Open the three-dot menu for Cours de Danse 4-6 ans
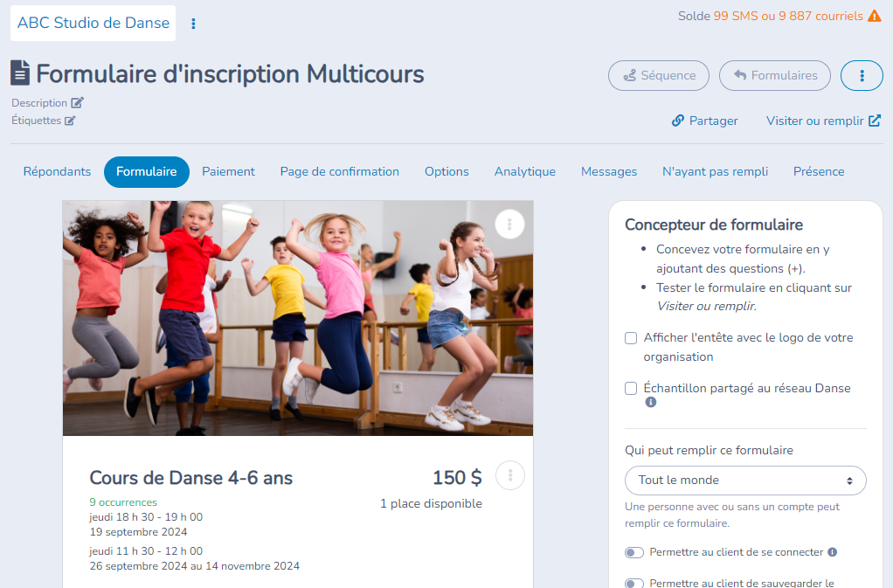Viewport: 893px width, 588px height. point(510,475)
